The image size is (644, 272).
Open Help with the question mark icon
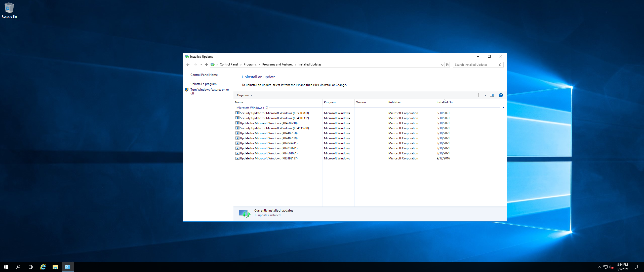coord(501,95)
